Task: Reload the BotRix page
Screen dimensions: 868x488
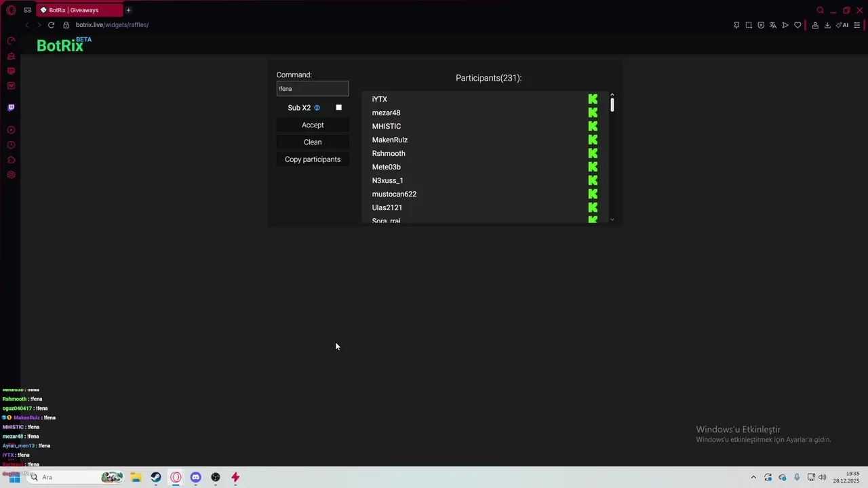Action: click(x=51, y=25)
